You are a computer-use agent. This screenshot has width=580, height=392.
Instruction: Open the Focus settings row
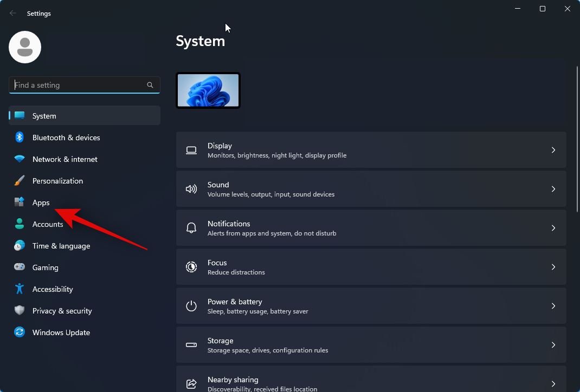click(x=371, y=267)
